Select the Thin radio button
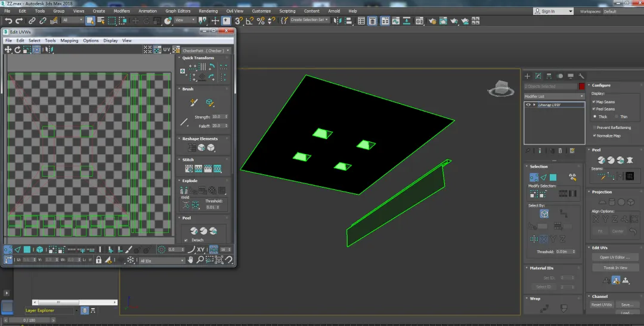Viewport: 644px width, 326px height. [x=616, y=117]
